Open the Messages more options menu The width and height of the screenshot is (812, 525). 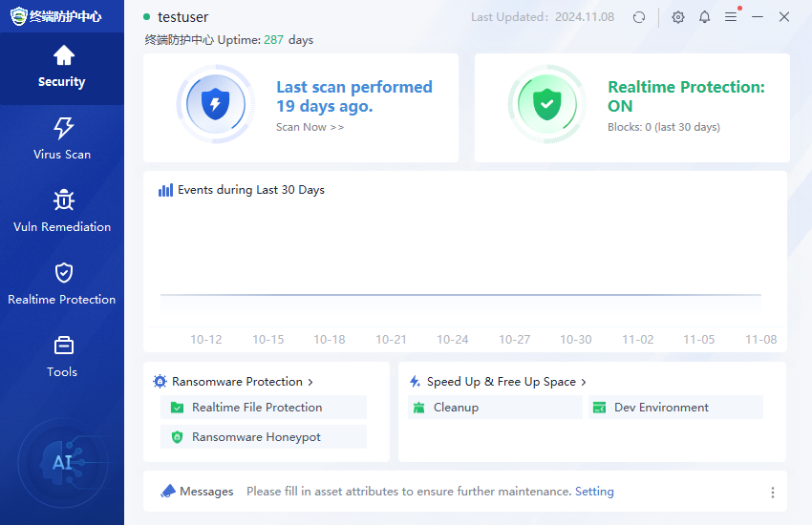(772, 493)
